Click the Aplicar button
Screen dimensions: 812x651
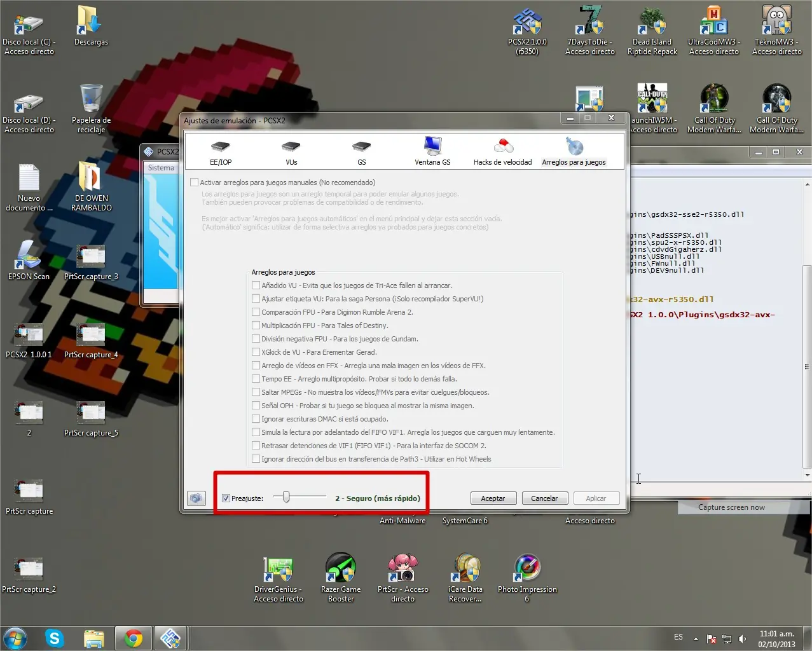point(596,498)
